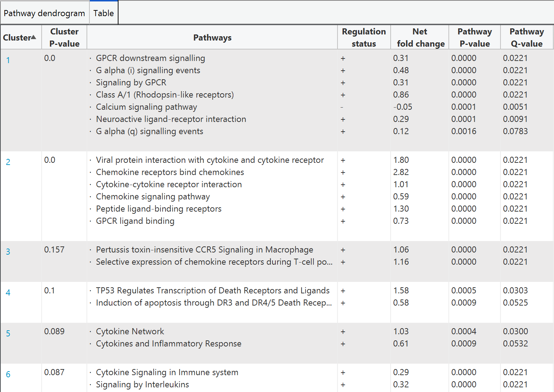Select Neuroactive ligand-receptor interaction row
Screen dimensions: 554x392
click(x=171, y=119)
